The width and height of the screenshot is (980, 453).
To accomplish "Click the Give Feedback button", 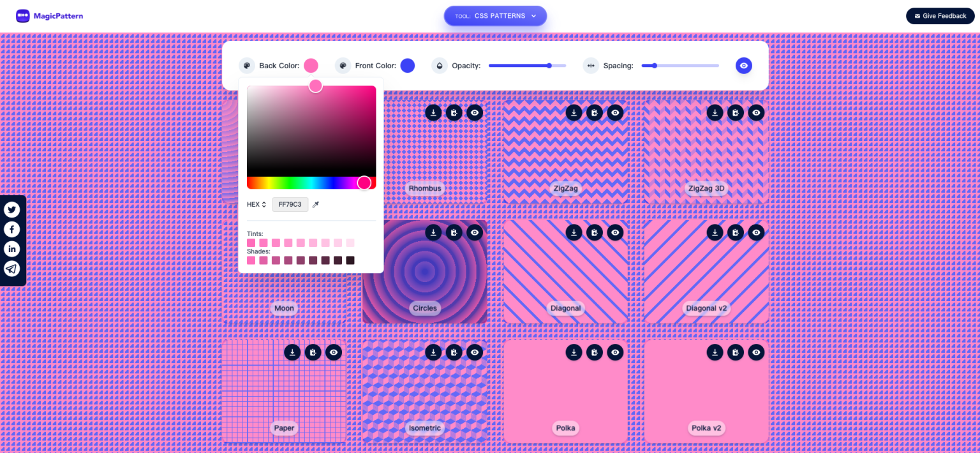I will click(940, 15).
